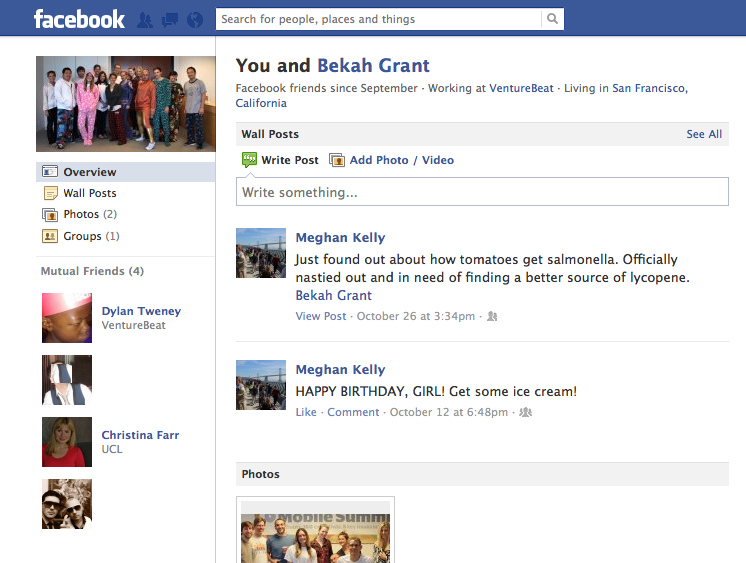Click See All wall posts

[x=704, y=134]
